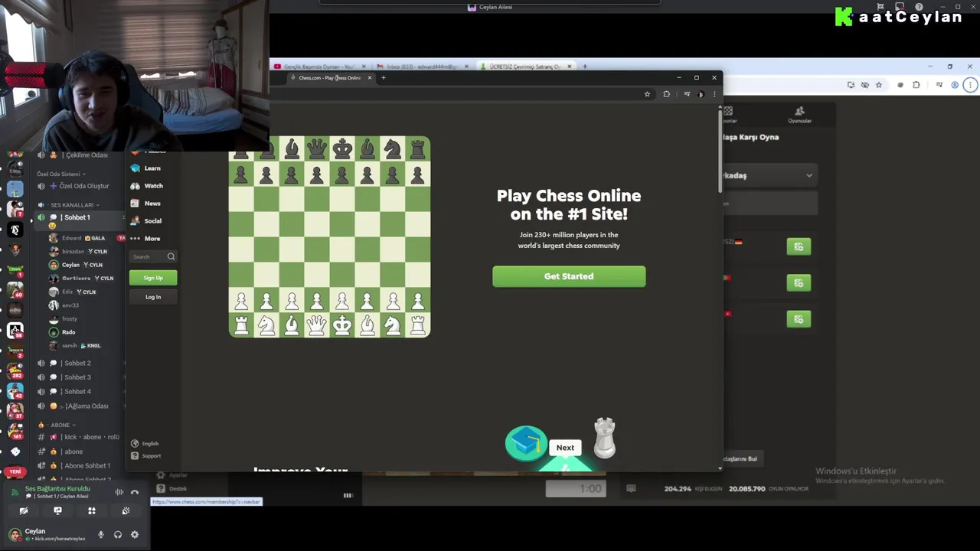Open the Ayarlar settings item behind chess window
This screenshot has height=551, width=980.
(173, 476)
